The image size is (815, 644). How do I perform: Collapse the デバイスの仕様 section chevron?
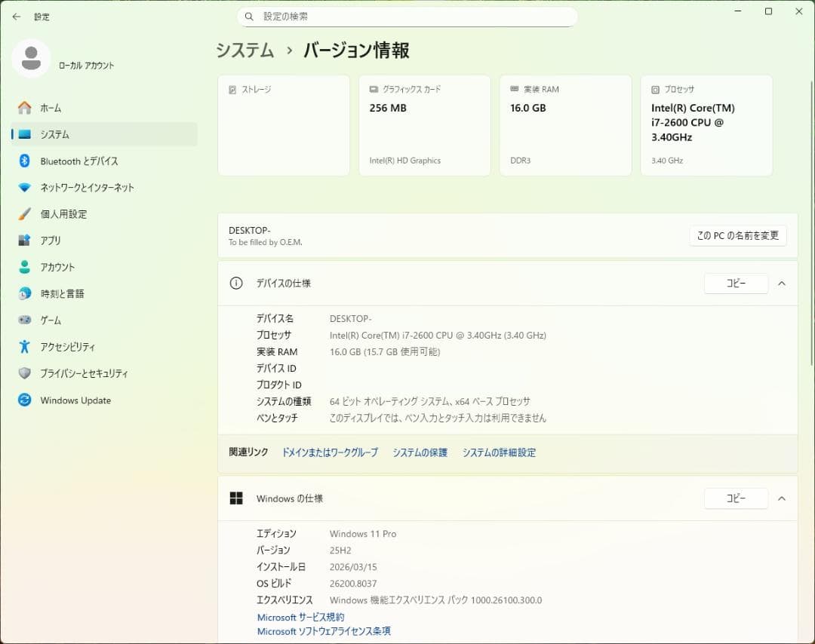pyautogui.click(x=782, y=284)
